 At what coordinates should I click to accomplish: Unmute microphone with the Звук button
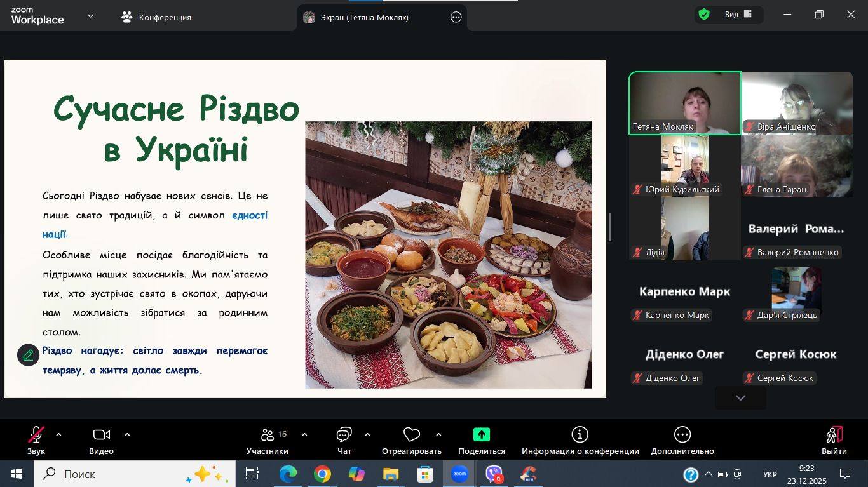pos(36,441)
